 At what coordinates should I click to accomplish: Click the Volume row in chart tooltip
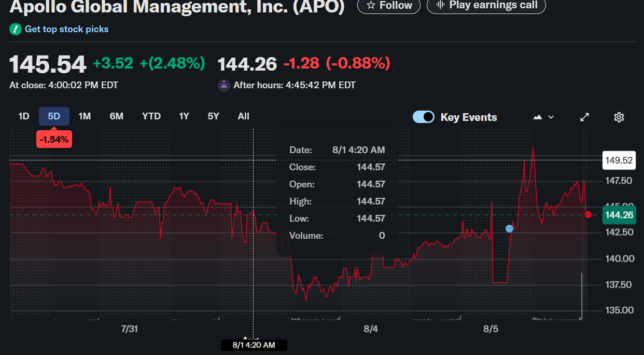tap(337, 236)
